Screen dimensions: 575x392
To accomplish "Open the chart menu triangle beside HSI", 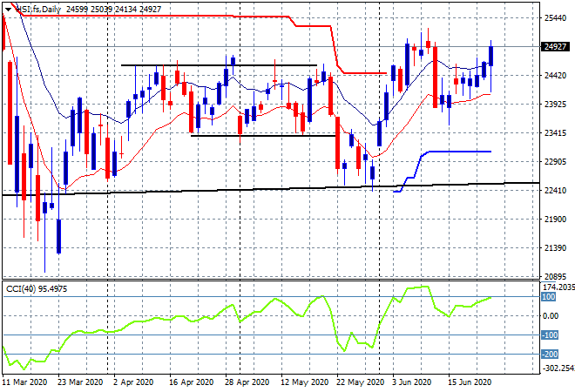I will click(x=8, y=10).
